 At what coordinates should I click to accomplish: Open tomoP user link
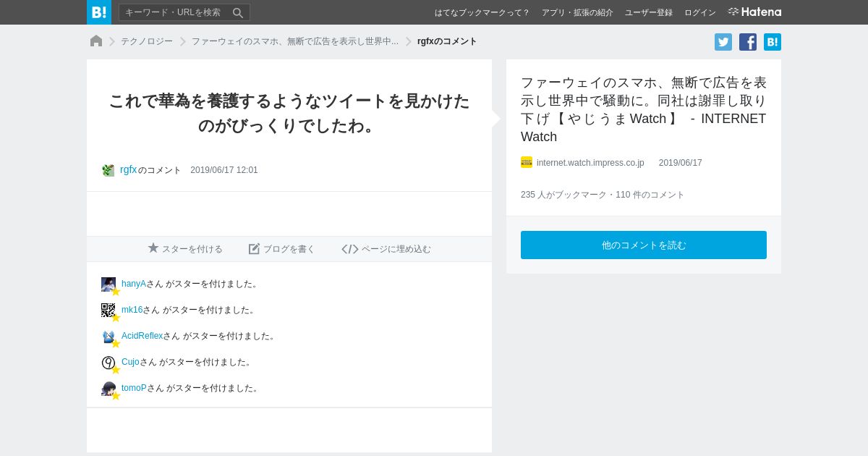pos(134,388)
